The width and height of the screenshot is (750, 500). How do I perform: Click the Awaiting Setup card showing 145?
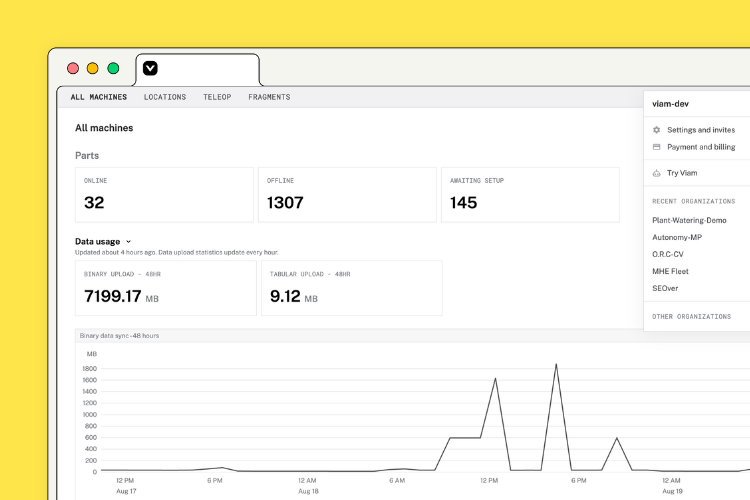click(530, 195)
